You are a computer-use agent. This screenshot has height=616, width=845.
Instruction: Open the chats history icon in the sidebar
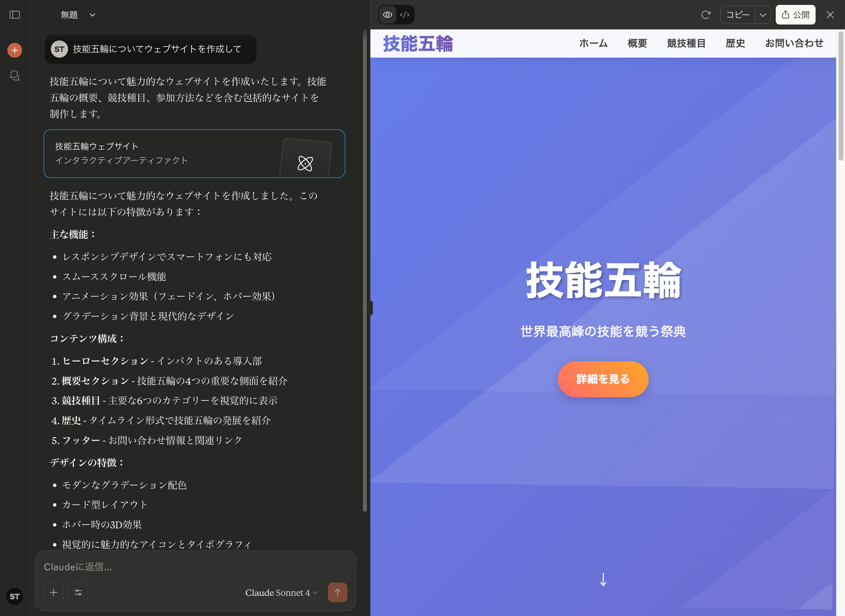point(14,75)
